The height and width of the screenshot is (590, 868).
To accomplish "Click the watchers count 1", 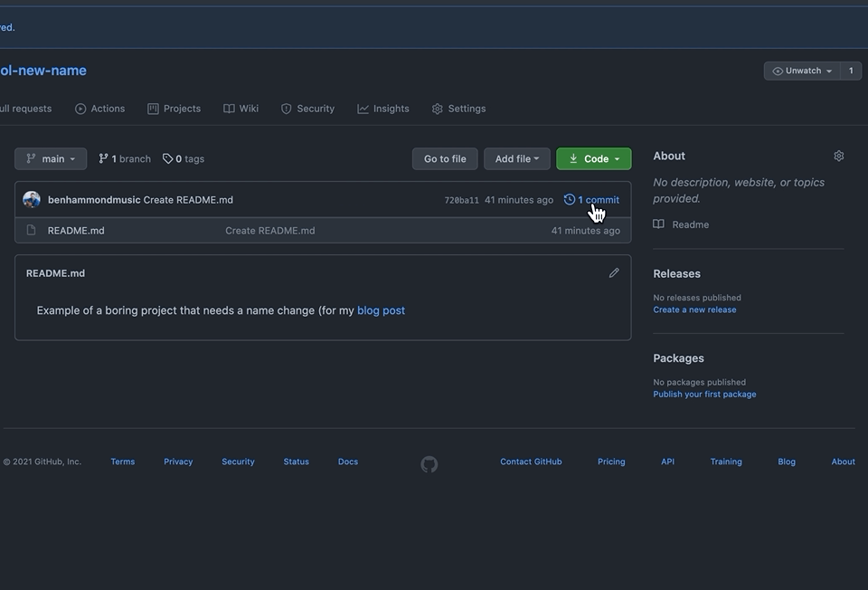I will pyautogui.click(x=851, y=71).
